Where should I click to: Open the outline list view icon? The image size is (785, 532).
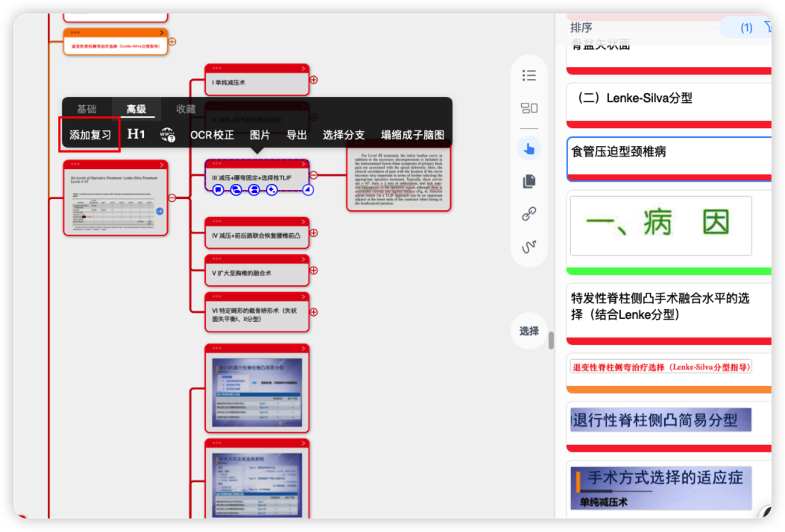pyautogui.click(x=529, y=75)
